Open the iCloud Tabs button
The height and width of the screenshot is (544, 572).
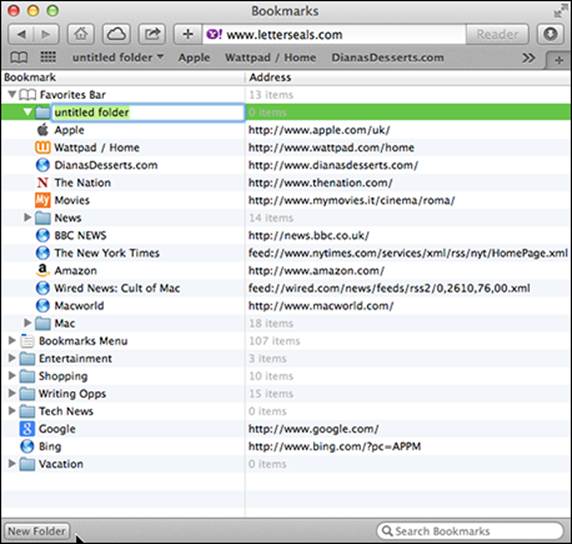116,34
